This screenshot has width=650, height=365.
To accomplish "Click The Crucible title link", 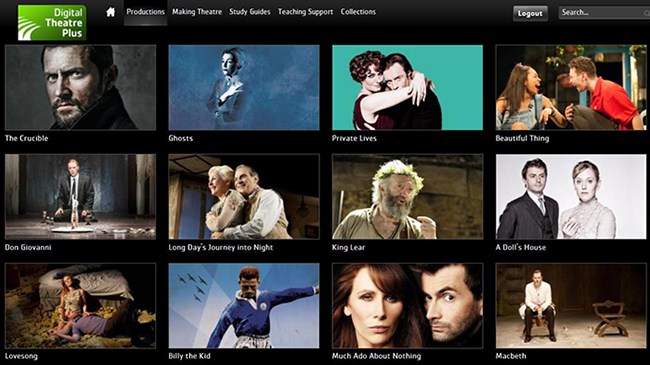I will click(x=27, y=138).
